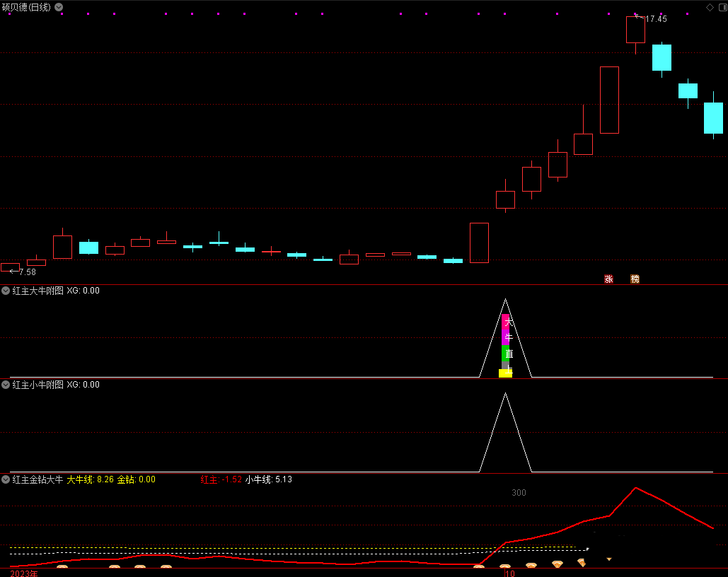The image size is (728, 577).
Task: Click the yellow block at signal peak base
Action: tap(505, 373)
